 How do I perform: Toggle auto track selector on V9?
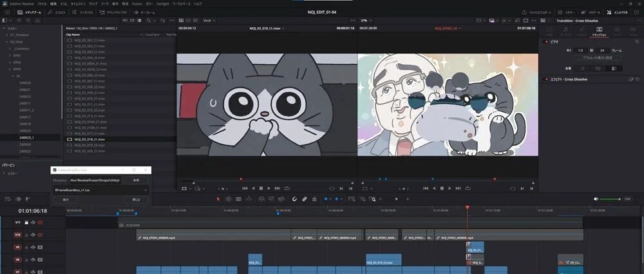tap(33, 248)
